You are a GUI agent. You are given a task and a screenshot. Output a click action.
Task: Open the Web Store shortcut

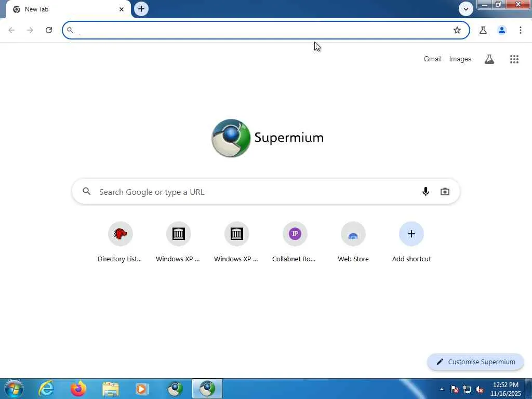(x=353, y=242)
